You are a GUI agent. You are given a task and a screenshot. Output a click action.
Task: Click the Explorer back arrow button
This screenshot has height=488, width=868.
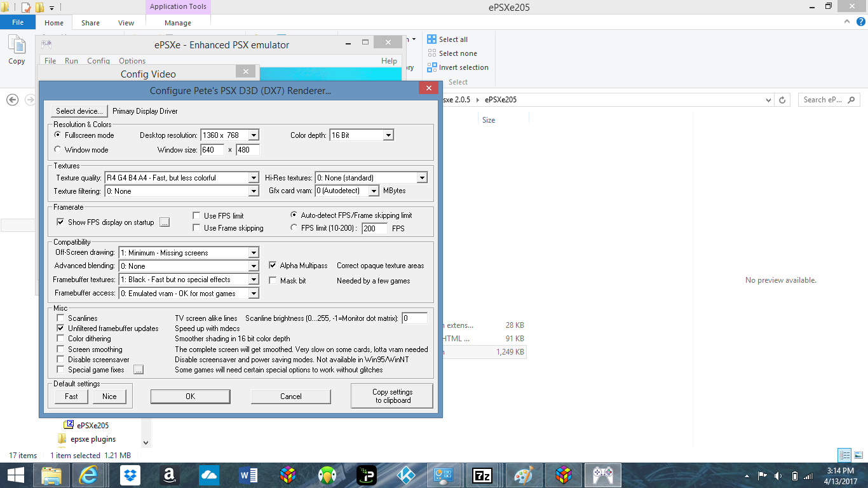(12, 100)
